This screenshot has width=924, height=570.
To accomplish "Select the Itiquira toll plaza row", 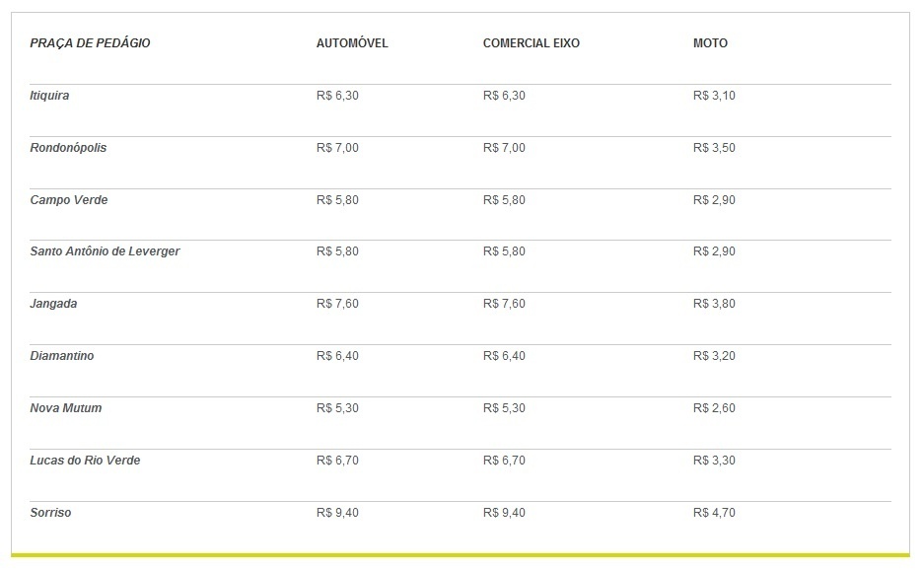I will [x=461, y=110].
